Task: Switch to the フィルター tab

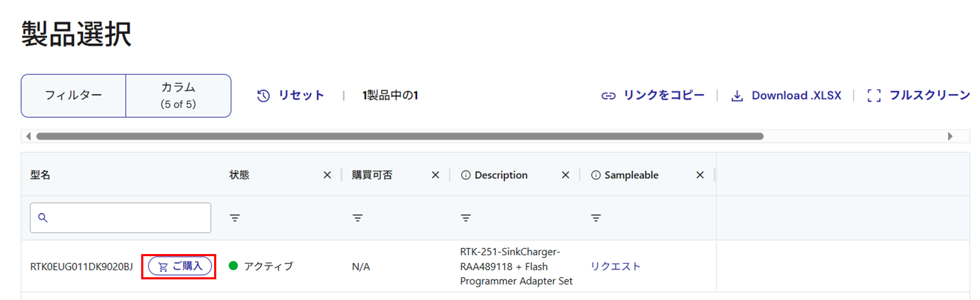Action: pyautogui.click(x=73, y=96)
